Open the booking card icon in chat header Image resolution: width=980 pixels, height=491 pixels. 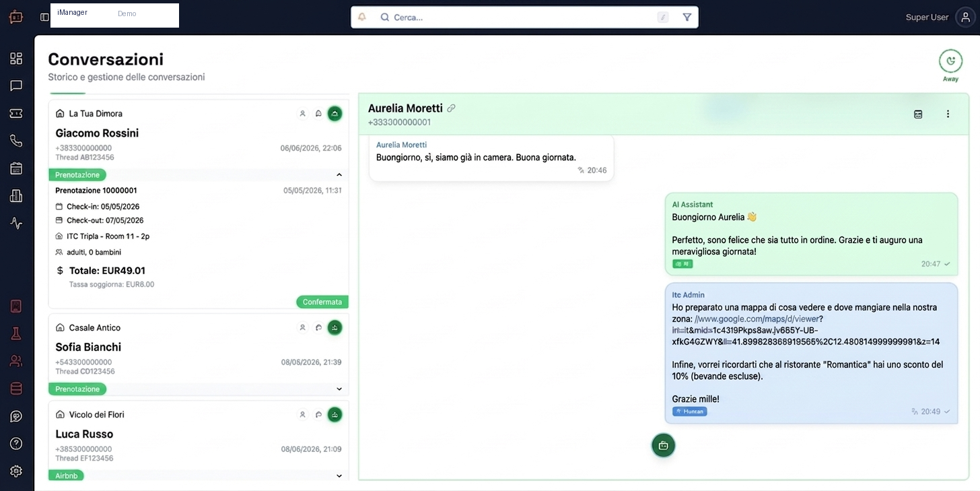click(918, 114)
